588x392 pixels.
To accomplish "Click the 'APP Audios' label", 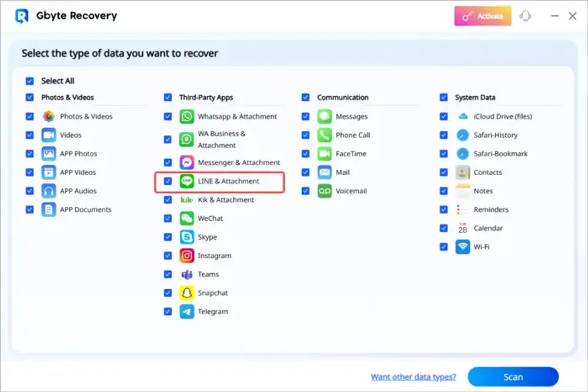I will (78, 191).
